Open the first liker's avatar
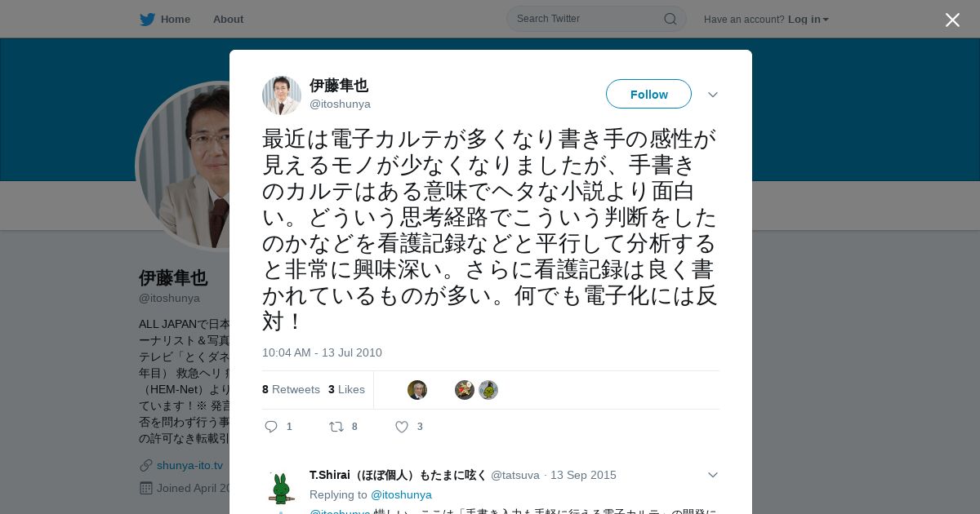 [x=417, y=390]
